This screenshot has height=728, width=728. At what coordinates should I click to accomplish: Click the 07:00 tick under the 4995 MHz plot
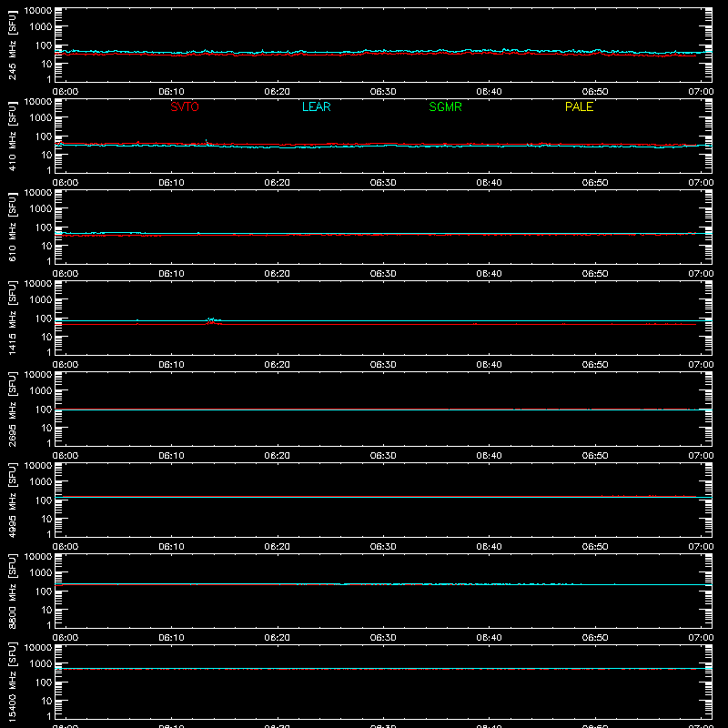pyautogui.click(x=701, y=547)
